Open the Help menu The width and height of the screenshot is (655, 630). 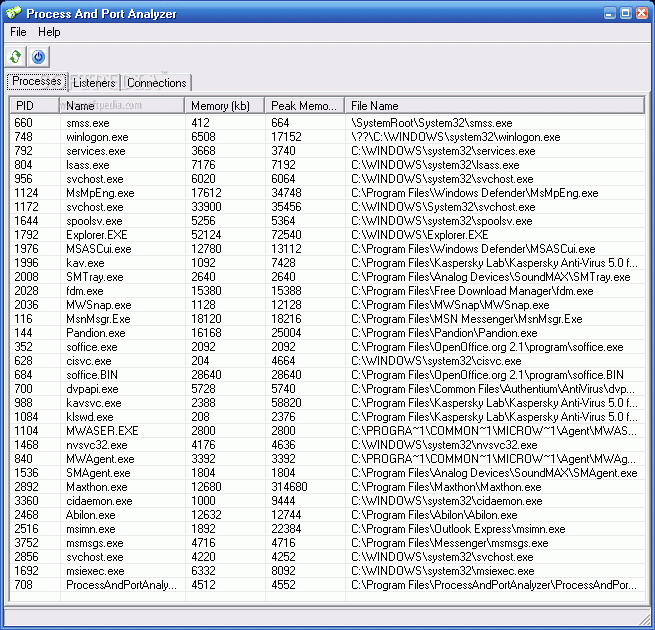tap(49, 32)
